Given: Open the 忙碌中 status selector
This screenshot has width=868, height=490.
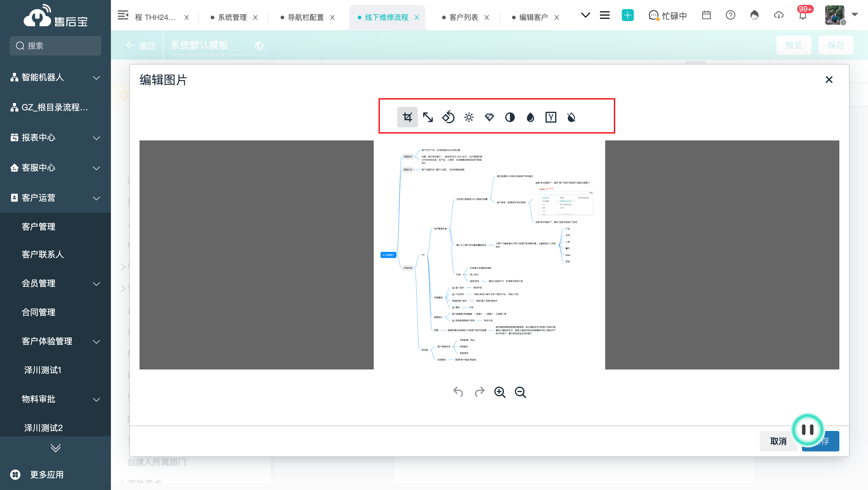Looking at the screenshot, I should [x=668, y=16].
